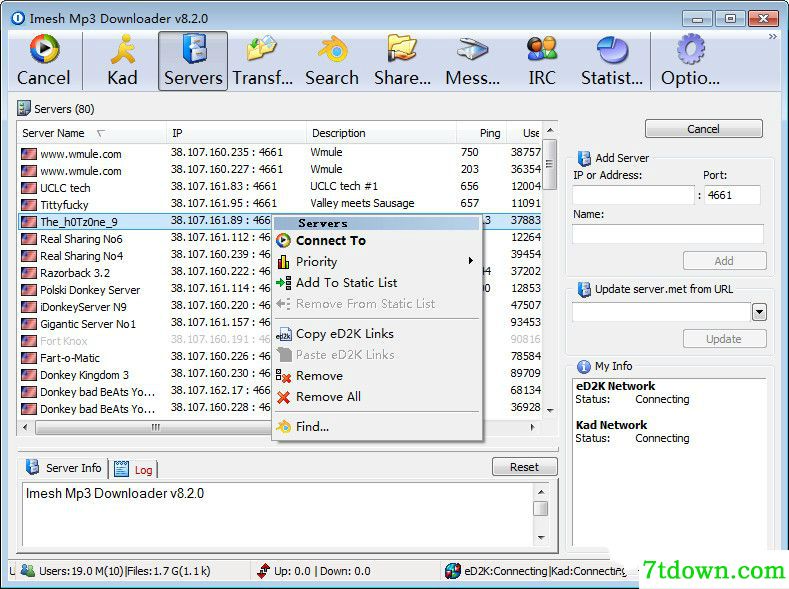Image resolution: width=789 pixels, height=589 pixels.
Task: Switch to the Log tab
Action: coord(133,469)
